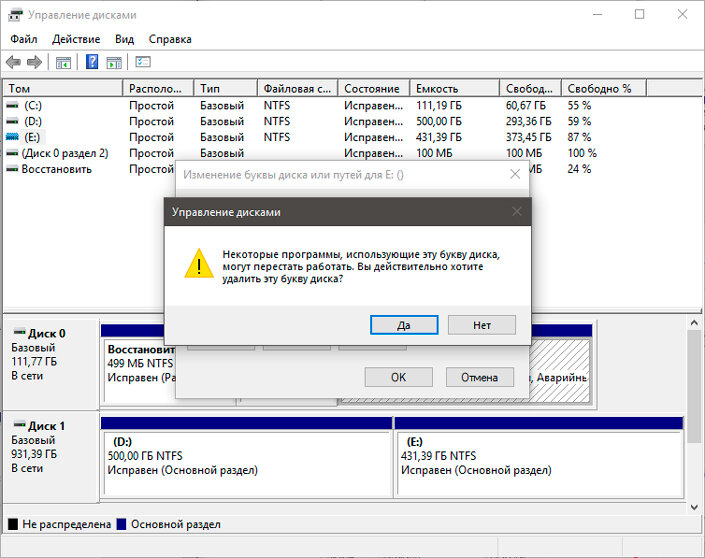Click the 100 % free percentage cell
The height and width of the screenshot is (558, 705).
582,153
